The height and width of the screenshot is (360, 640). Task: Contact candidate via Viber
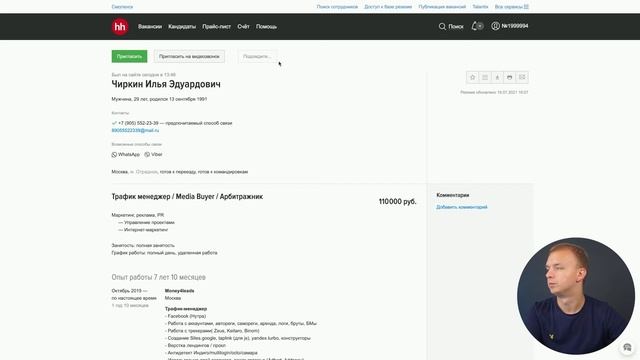[x=153, y=155]
